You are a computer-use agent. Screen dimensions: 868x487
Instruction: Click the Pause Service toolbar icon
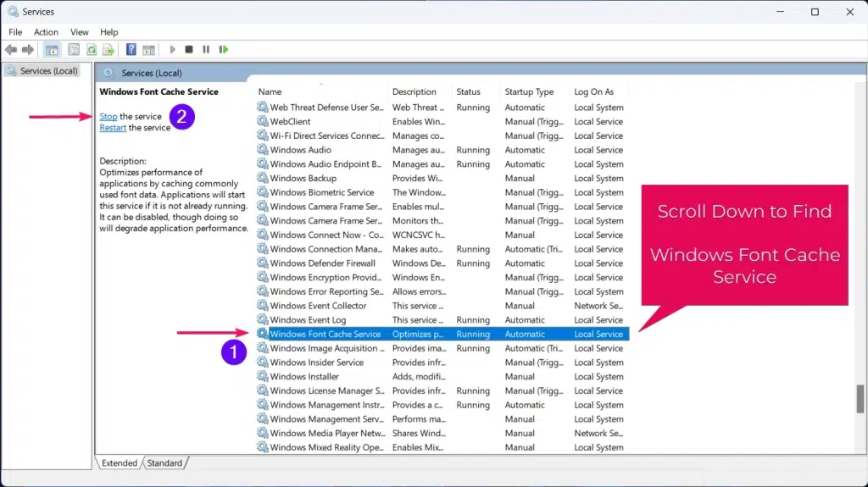coord(206,50)
